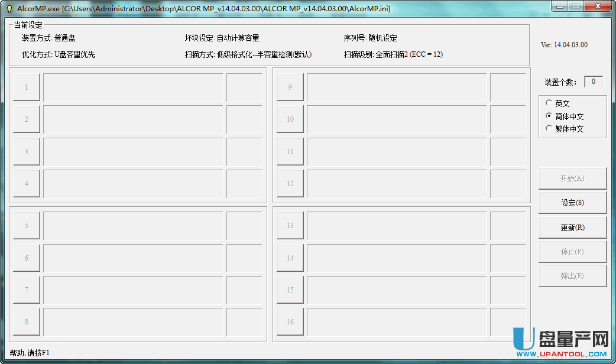This screenshot has width=616, height=364.
Task: Click the 停止(P) stop button
Action: click(572, 252)
